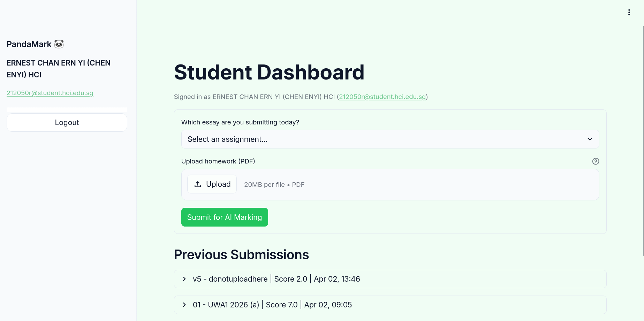Click the Student Dashboard heading
644x321 pixels.
pyautogui.click(x=269, y=72)
